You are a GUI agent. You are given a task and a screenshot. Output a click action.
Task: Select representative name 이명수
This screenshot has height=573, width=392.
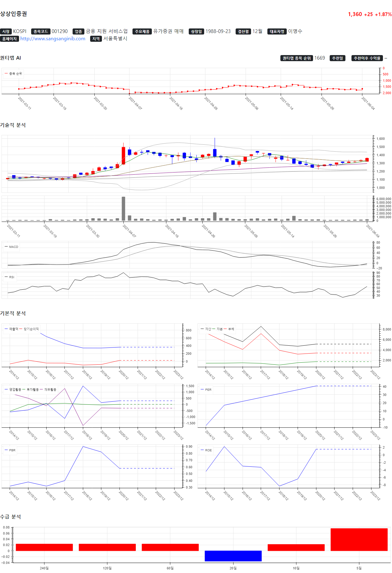pyautogui.click(x=295, y=31)
